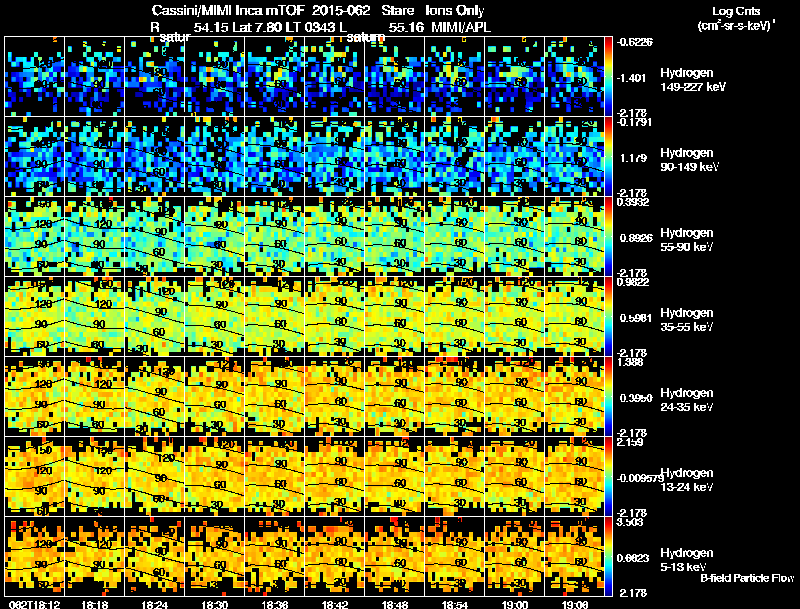This screenshot has width=800, height=609.
Task: Open the 5-13 keV image panel at 18:12
Action: [x=35, y=556]
